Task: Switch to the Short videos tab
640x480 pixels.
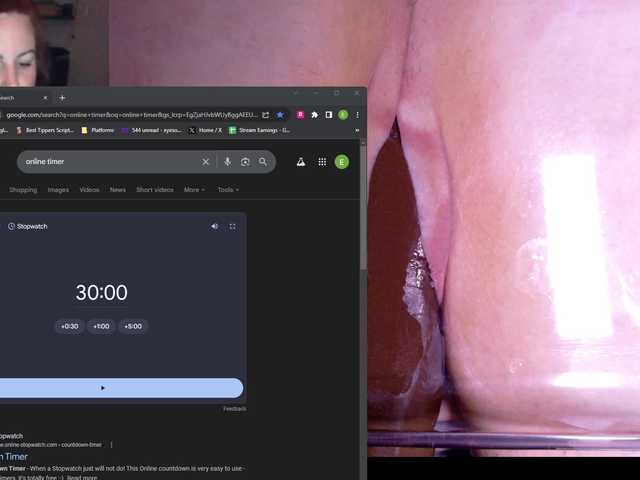Action: pyautogui.click(x=155, y=189)
